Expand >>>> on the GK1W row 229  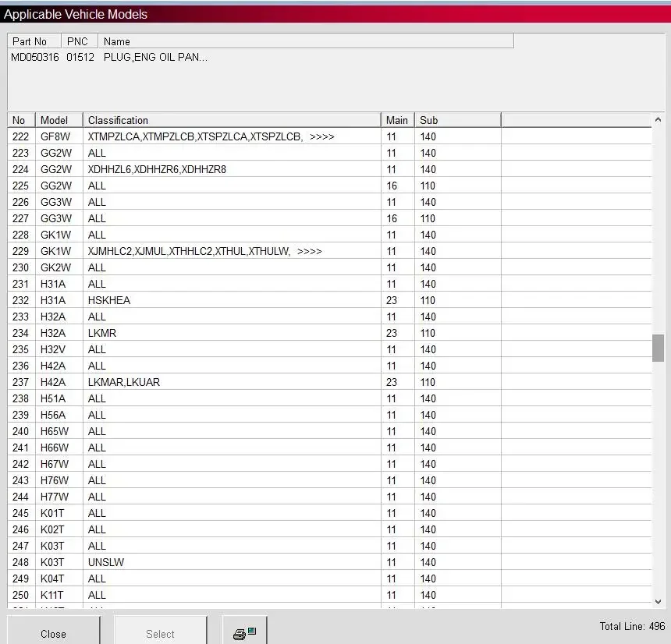(310, 252)
